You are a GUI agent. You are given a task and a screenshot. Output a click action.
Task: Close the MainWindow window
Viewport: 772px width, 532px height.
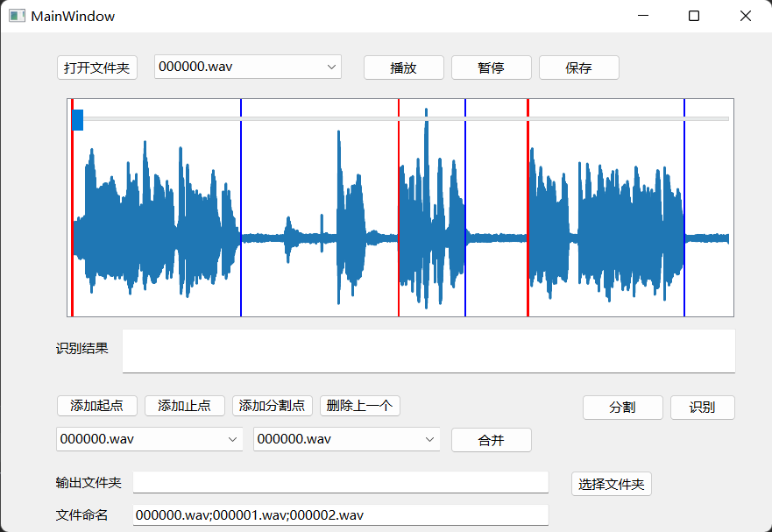[746, 16]
